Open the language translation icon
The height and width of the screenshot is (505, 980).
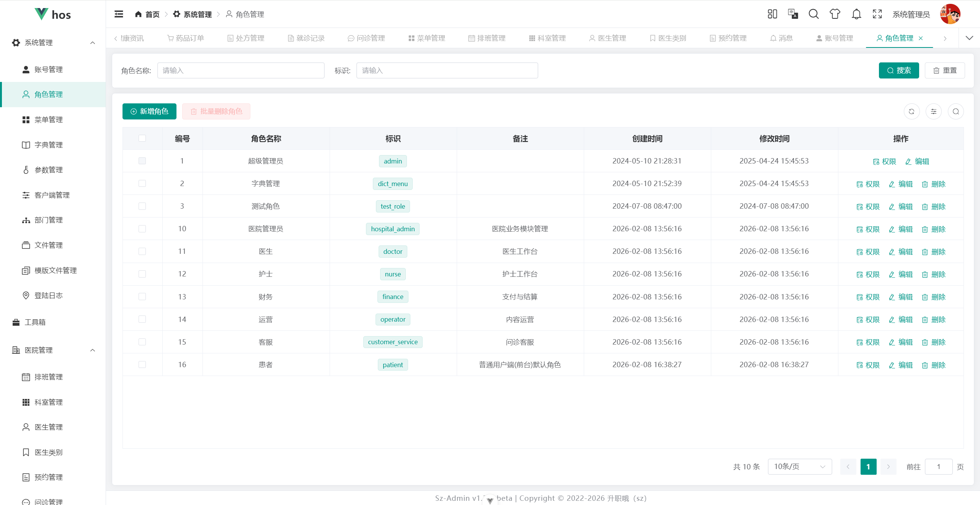(793, 14)
